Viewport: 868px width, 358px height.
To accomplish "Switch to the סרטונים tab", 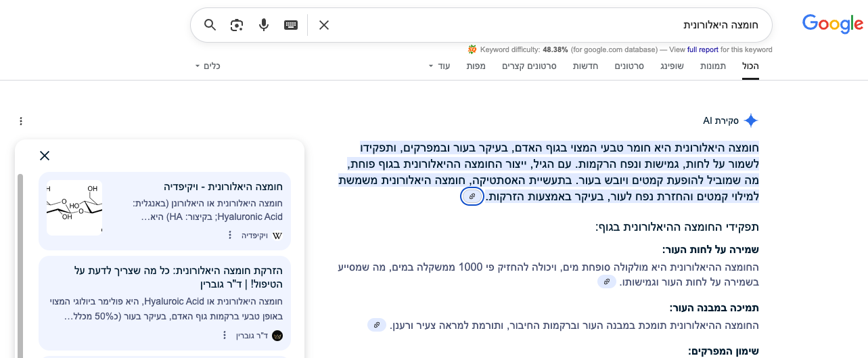I will pos(629,66).
